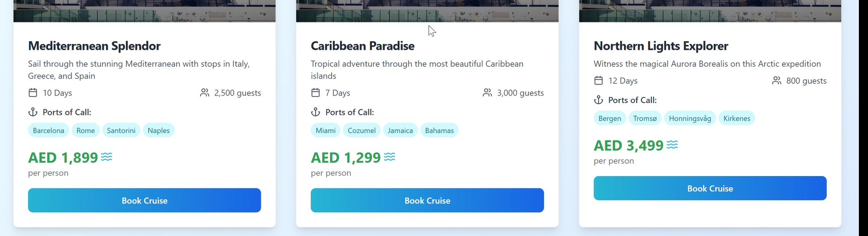
Task: Select the Barcelona port tag
Action: click(x=49, y=130)
